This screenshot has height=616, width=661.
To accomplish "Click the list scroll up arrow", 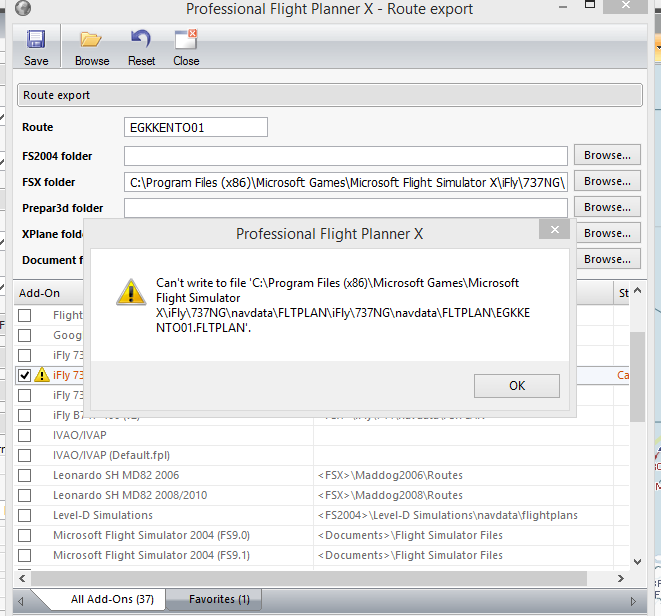I will (x=637, y=290).
